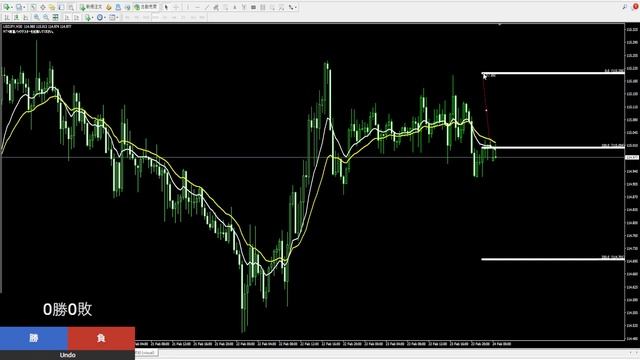Expand the Profiles dropdown arrow
Screen dimensions: 640x360
point(24,7)
